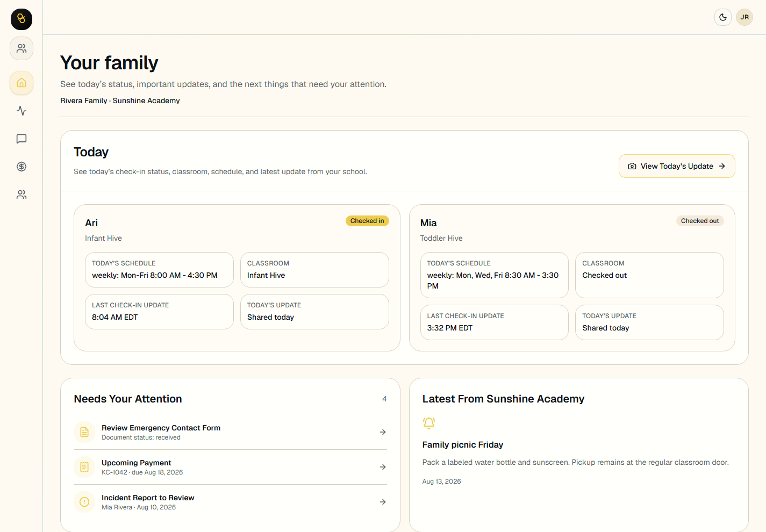Viewport: 766px width, 532px height.
Task: Click Ari's Classroom Infant Hive tile
Action: [x=314, y=270]
